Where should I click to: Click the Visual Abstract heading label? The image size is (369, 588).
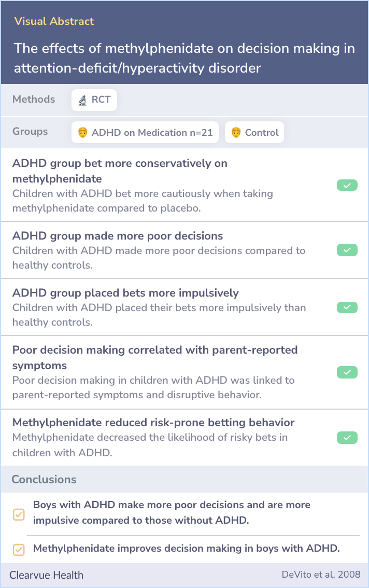pyautogui.click(x=54, y=21)
